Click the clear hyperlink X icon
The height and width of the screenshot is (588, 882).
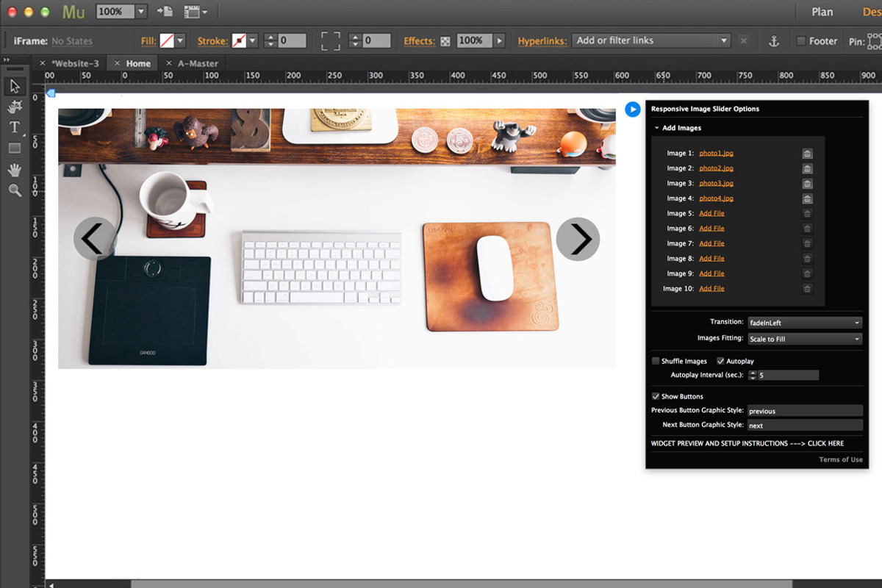744,41
